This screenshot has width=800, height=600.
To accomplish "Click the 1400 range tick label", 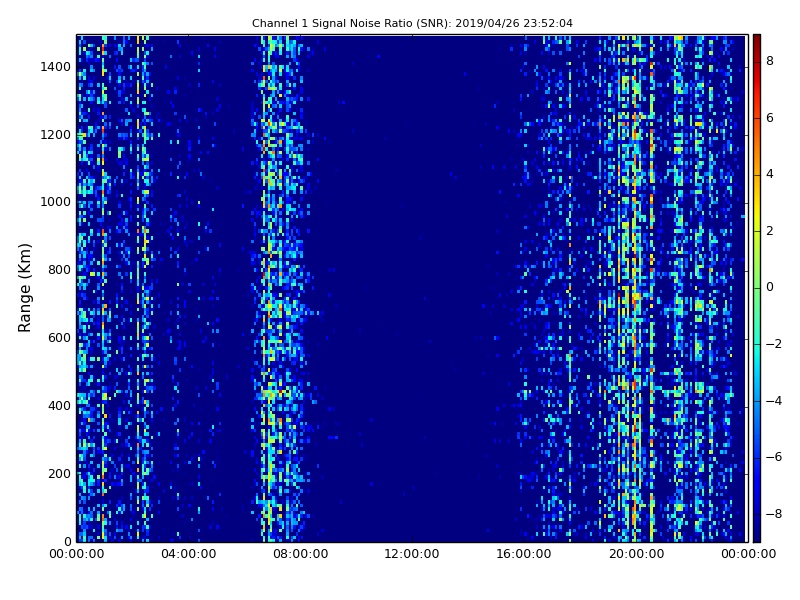I will pyautogui.click(x=55, y=67).
